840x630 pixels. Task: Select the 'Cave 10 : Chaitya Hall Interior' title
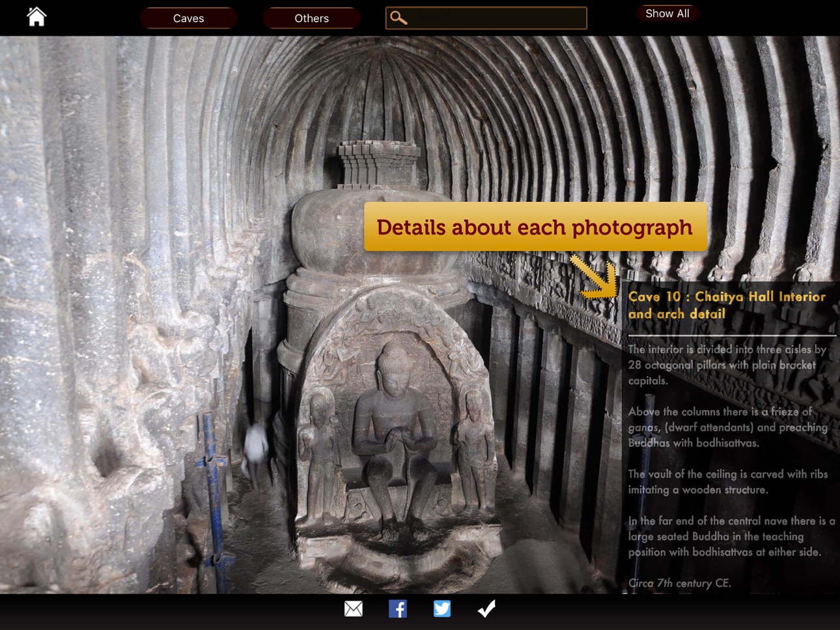tap(727, 305)
